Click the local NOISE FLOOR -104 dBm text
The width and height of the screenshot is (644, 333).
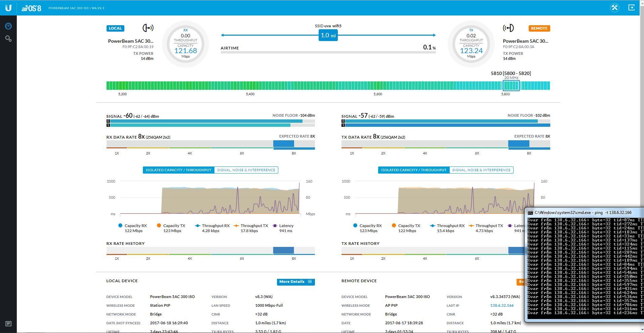(293, 115)
